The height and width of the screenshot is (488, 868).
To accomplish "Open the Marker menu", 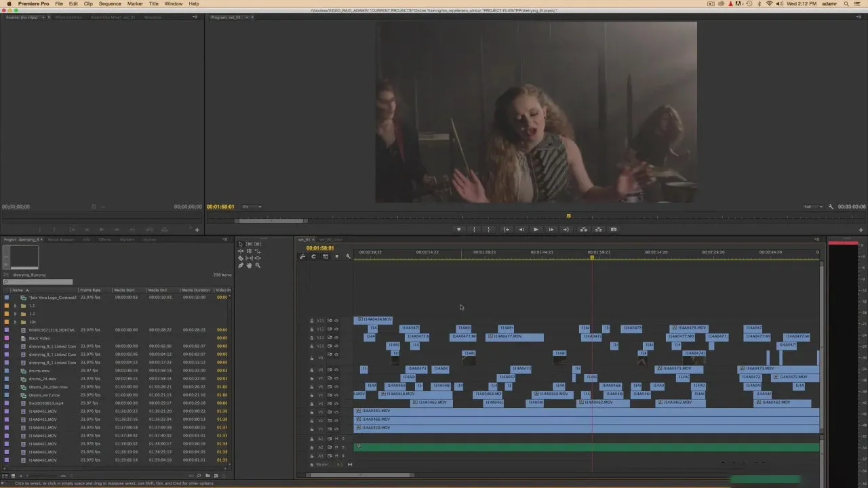I will pos(135,3).
